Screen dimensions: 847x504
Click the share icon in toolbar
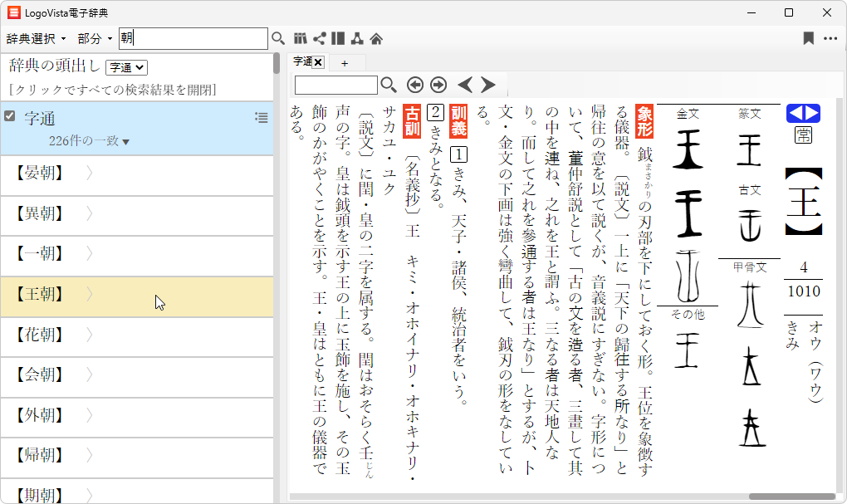320,38
